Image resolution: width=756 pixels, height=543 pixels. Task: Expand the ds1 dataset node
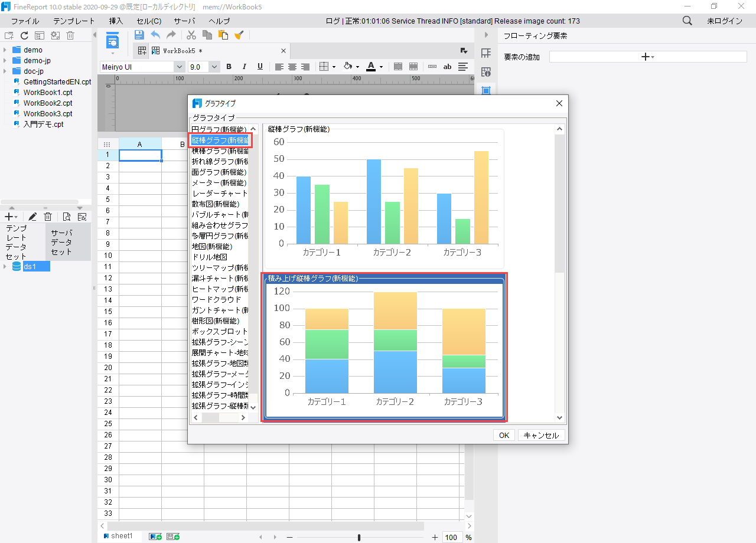point(5,267)
